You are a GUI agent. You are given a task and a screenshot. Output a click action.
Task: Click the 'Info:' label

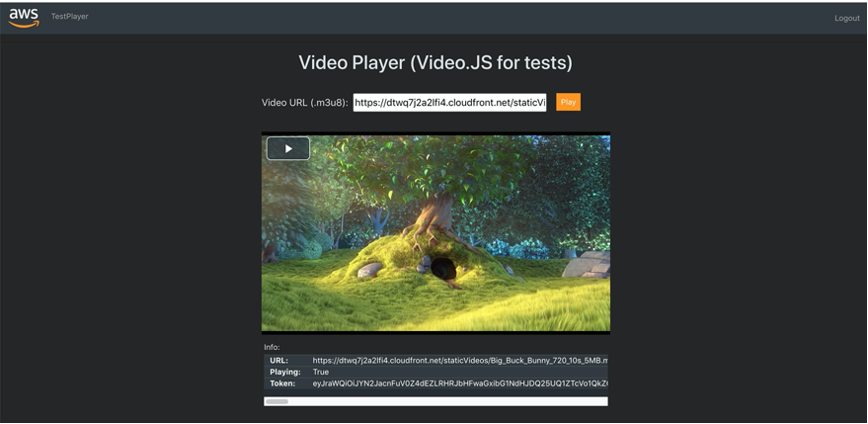[x=272, y=348]
